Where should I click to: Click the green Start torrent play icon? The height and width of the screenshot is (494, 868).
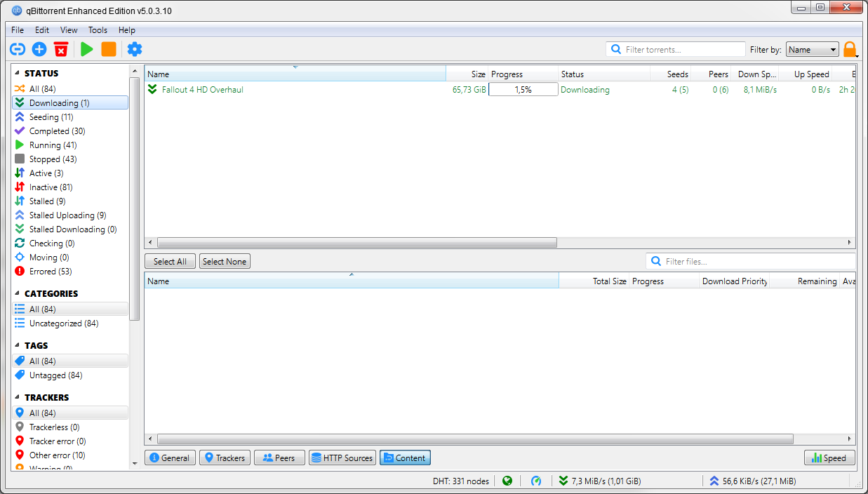click(x=86, y=49)
